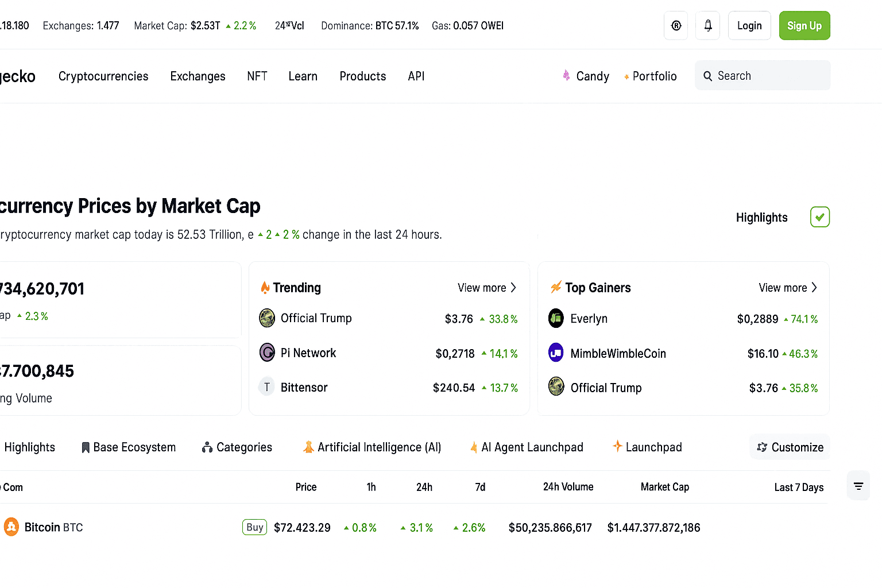Image resolution: width=882 pixels, height=588 pixels.
Task: Open the Bitcoin BTC row link
Action: pos(54,527)
